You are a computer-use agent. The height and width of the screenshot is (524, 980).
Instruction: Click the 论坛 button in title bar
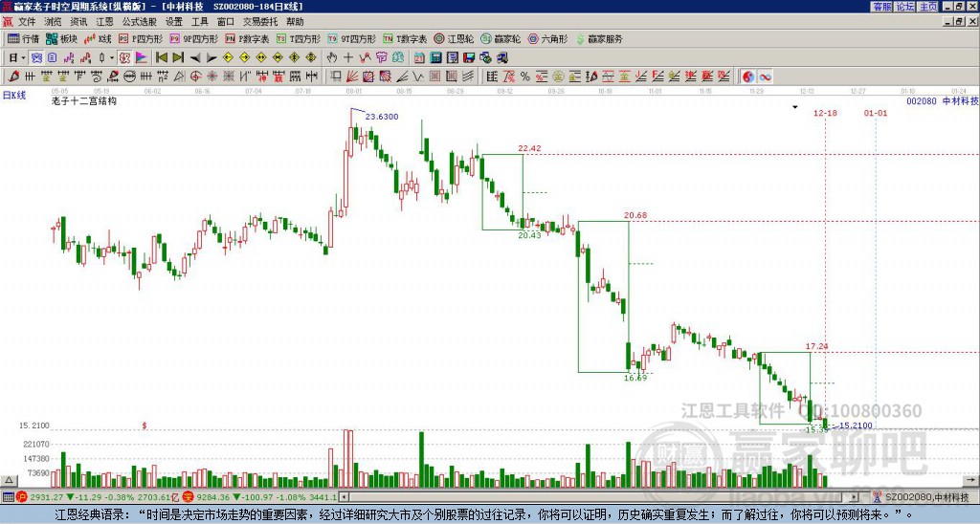pos(904,7)
